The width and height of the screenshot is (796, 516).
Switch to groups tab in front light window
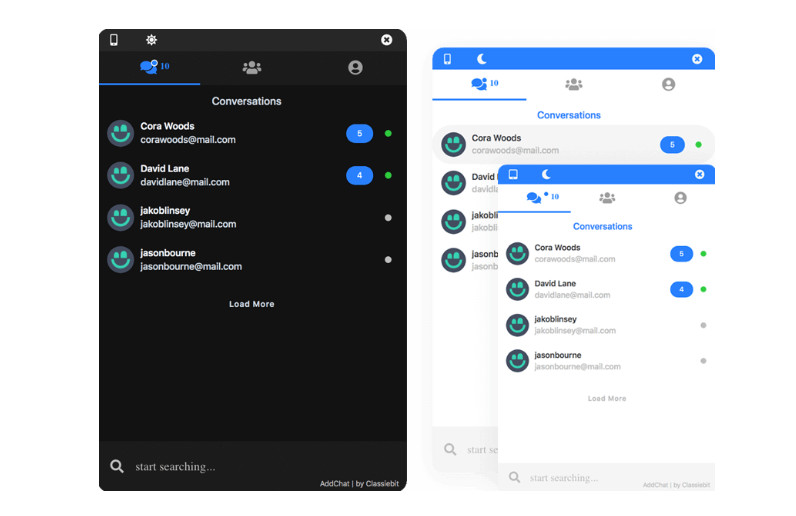click(x=607, y=198)
